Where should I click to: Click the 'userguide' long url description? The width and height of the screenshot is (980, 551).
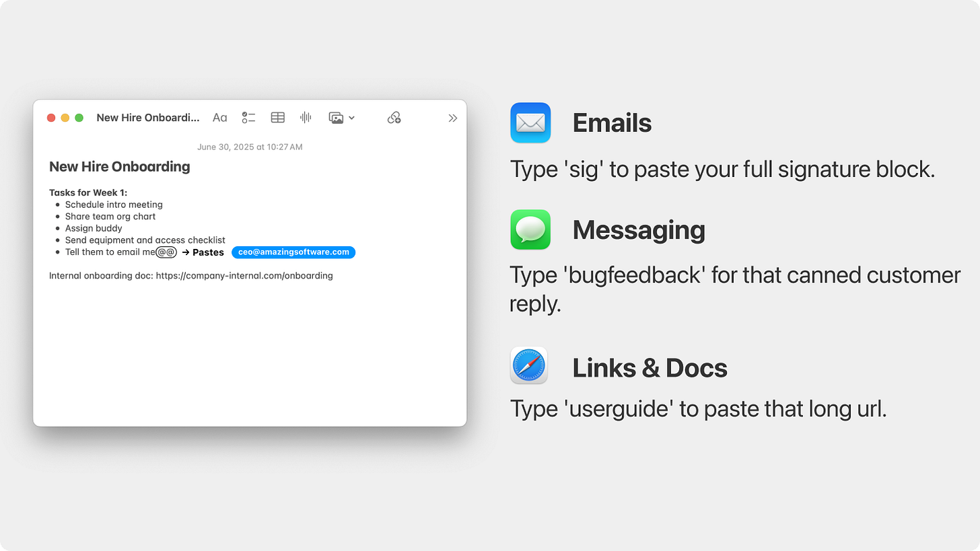698,408
